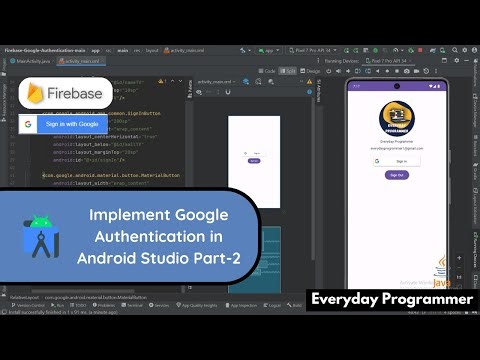
Task: Toggle view options eye icon in design toolbar
Action: pyautogui.click(x=199, y=92)
